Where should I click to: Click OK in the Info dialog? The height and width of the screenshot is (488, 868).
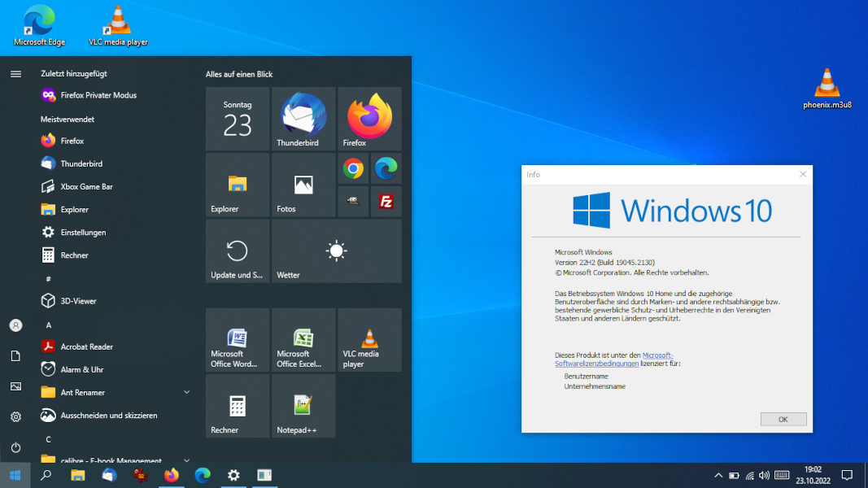coord(783,419)
